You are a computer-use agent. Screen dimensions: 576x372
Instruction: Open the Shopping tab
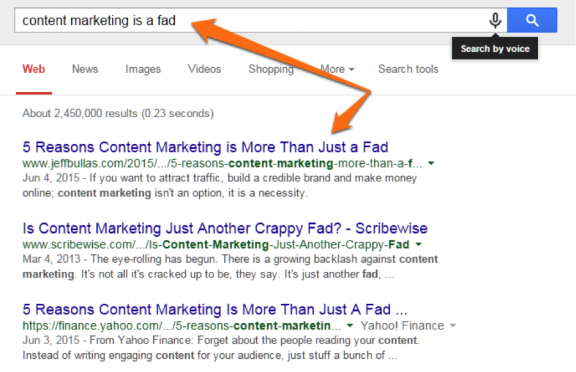(x=271, y=69)
